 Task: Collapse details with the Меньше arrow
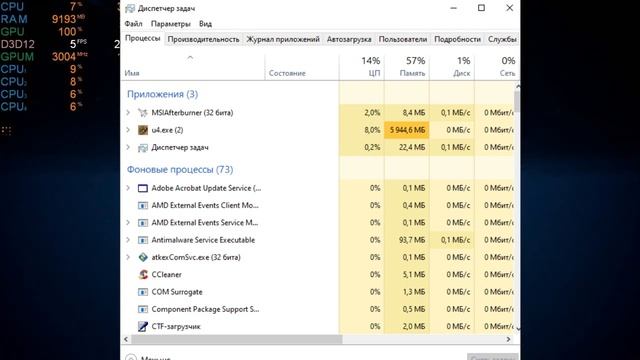point(131,358)
